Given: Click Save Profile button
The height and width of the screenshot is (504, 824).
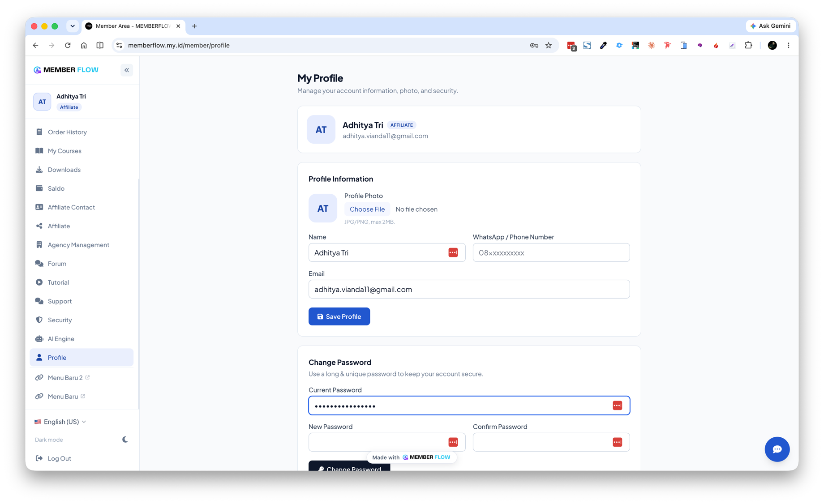Looking at the screenshot, I should 339,316.
